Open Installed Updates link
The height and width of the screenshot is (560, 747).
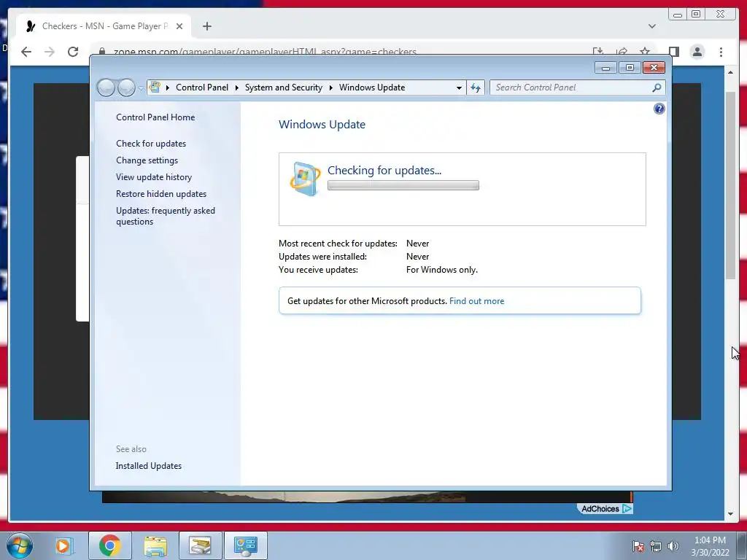[149, 466]
